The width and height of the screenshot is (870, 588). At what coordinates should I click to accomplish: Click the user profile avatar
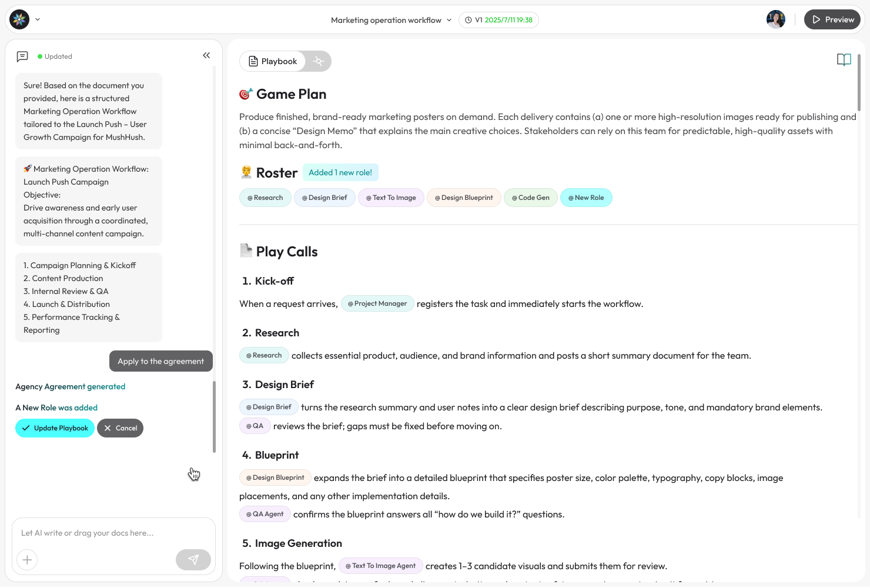coord(775,19)
